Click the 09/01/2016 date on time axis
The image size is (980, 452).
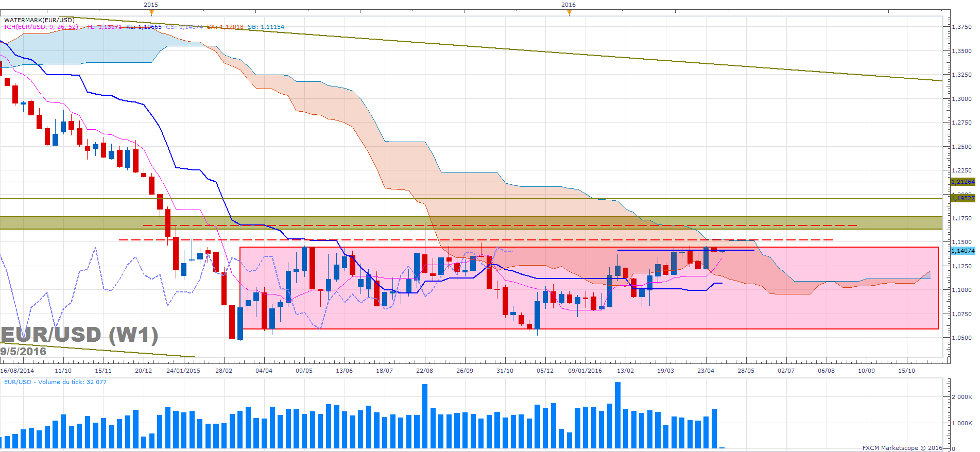click(x=585, y=371)
